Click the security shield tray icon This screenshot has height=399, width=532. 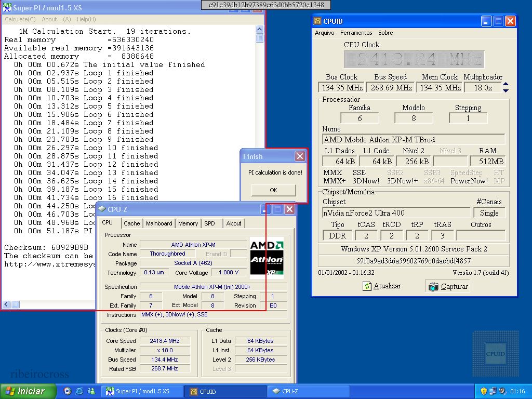click(484, 391)
